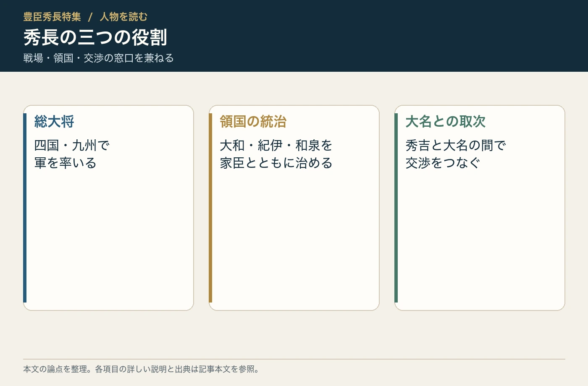Click the 豊臣秀長特集 breadcrumb
Screen dimensions: 588x386
pyautogui.click(x=52, y=17)
